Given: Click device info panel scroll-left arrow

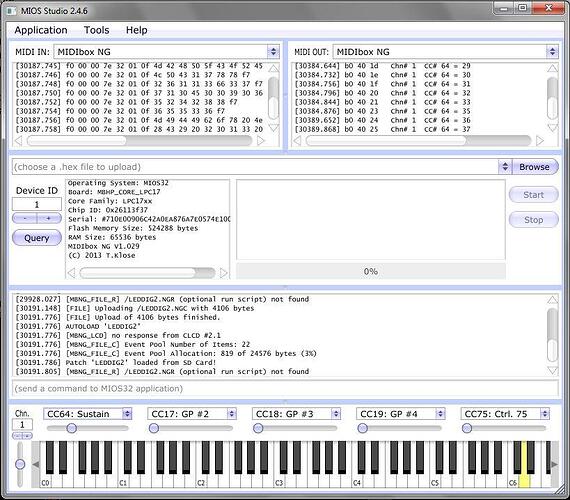Looking at the screenshot, I should 72,273.
